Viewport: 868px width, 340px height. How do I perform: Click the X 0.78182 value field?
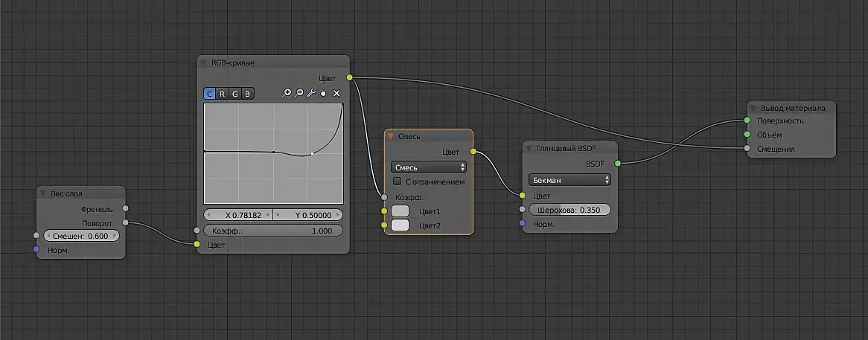click(x=239, y=215)
